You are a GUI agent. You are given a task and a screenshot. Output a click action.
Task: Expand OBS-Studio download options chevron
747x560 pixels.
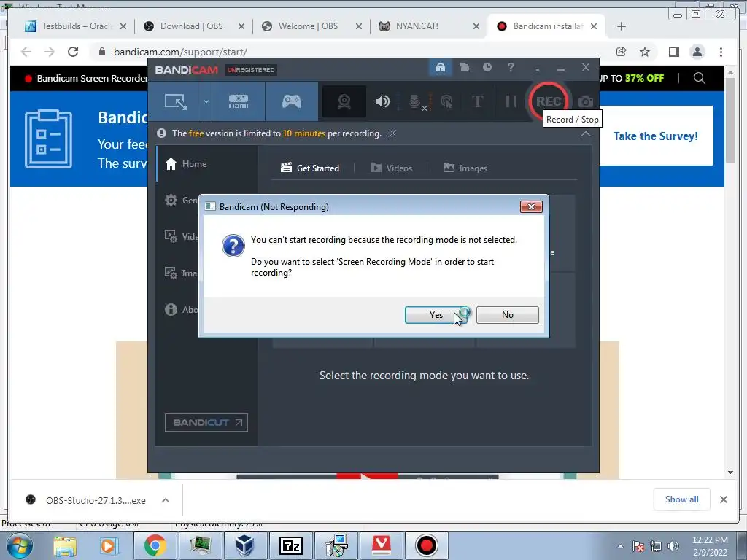coord(166,500)
